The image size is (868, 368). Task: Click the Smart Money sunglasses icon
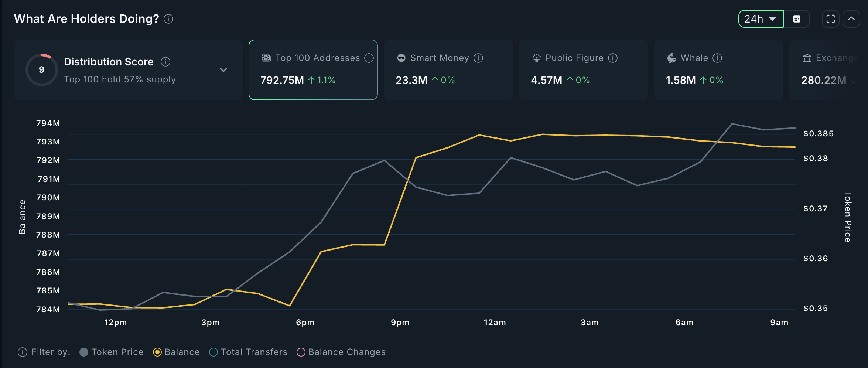click(401, 58)
